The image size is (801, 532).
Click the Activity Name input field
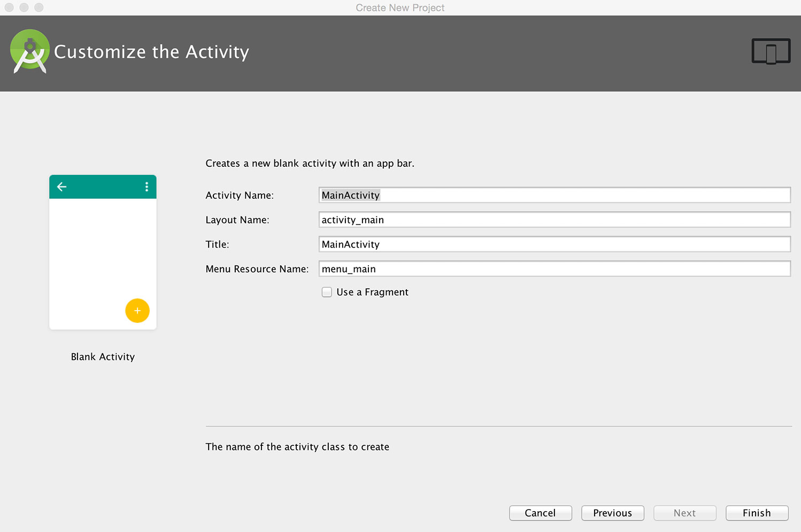click(x=554, y=195)
